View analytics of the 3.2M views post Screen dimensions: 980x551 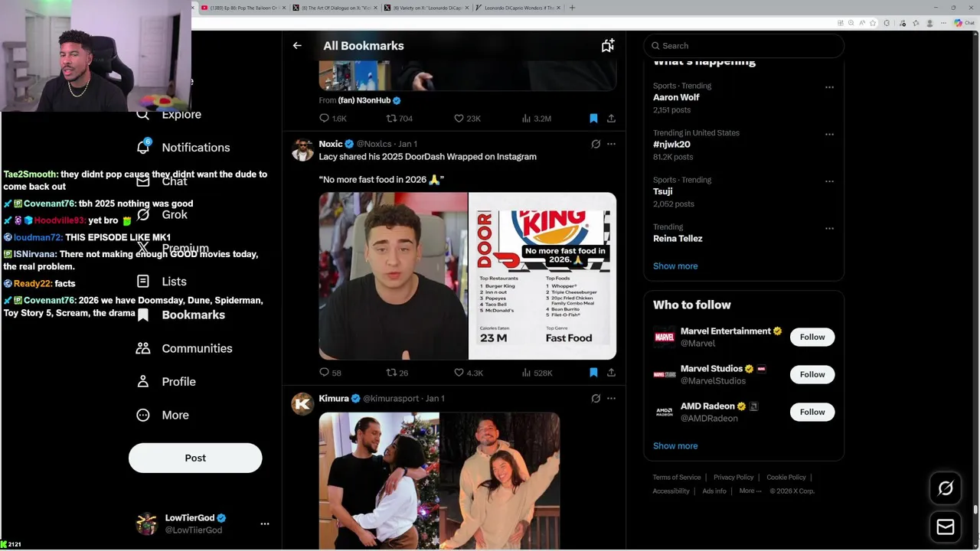click(536, 119)
